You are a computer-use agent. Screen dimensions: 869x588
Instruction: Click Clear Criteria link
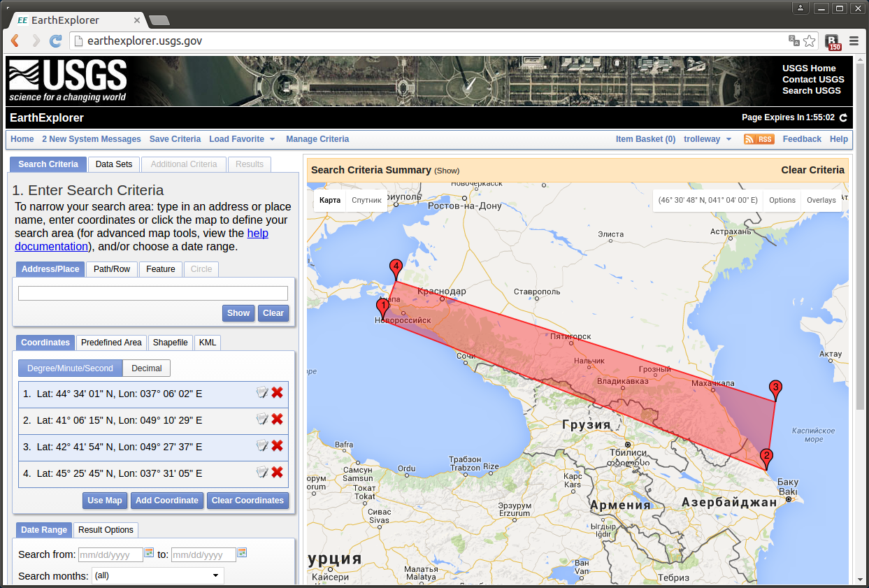tap(813, 170)
